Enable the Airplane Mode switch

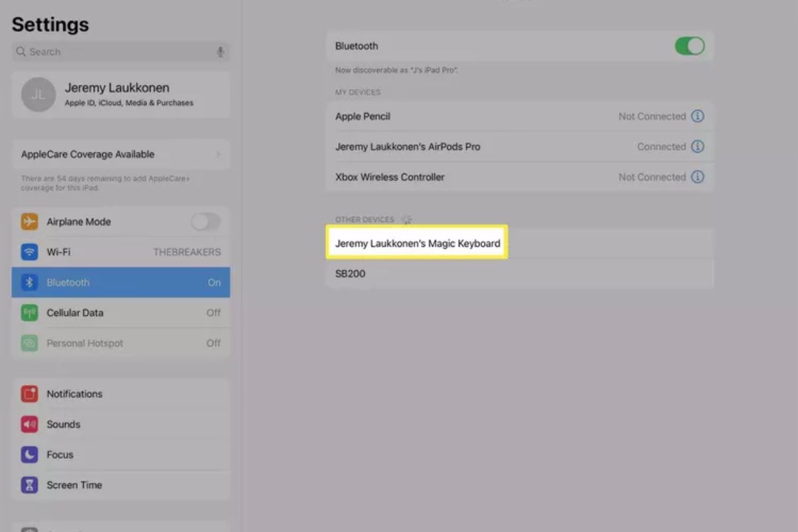(206, 221)
